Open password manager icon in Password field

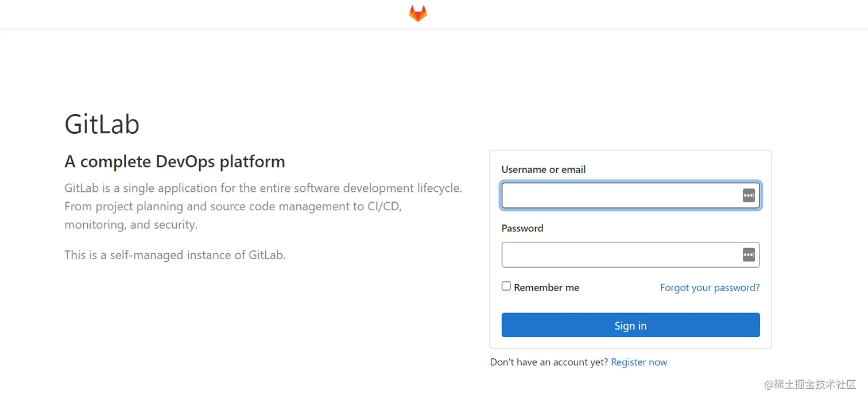point(749,255)
